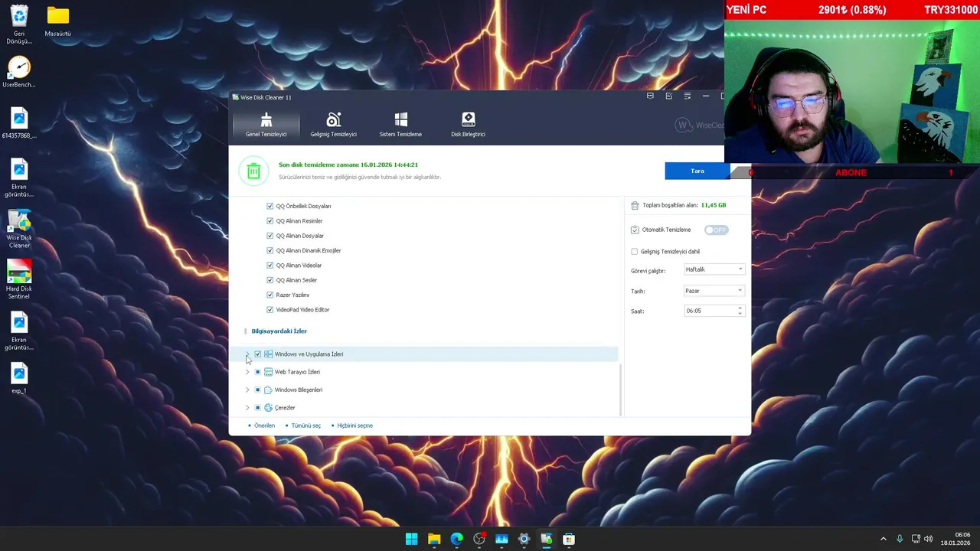Screen dimensions: 980x551
Task: Uncheck QQ Alınan Resimler
Action: click(269, 220)
